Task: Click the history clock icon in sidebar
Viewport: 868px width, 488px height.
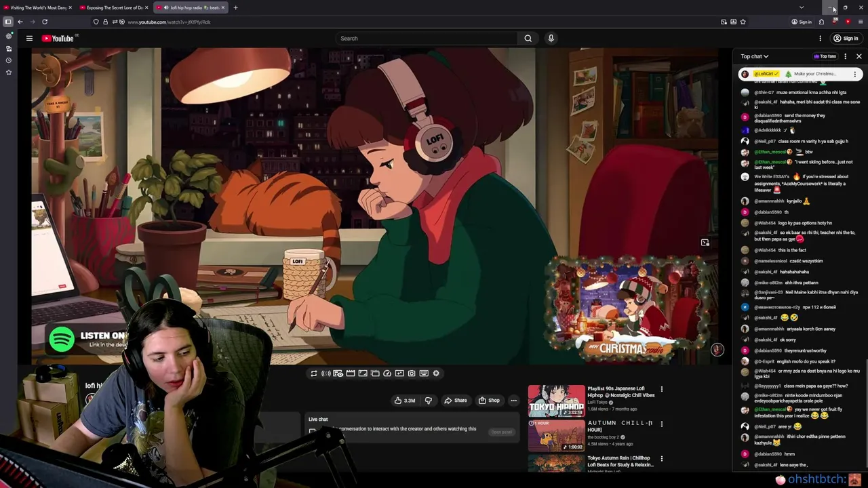Action: click(x=9, y=60)
